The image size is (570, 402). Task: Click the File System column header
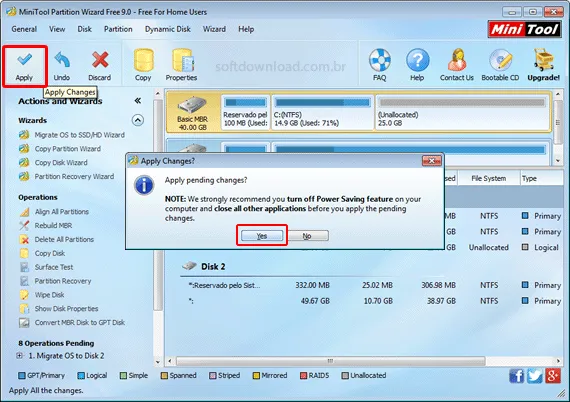(489, 178)
